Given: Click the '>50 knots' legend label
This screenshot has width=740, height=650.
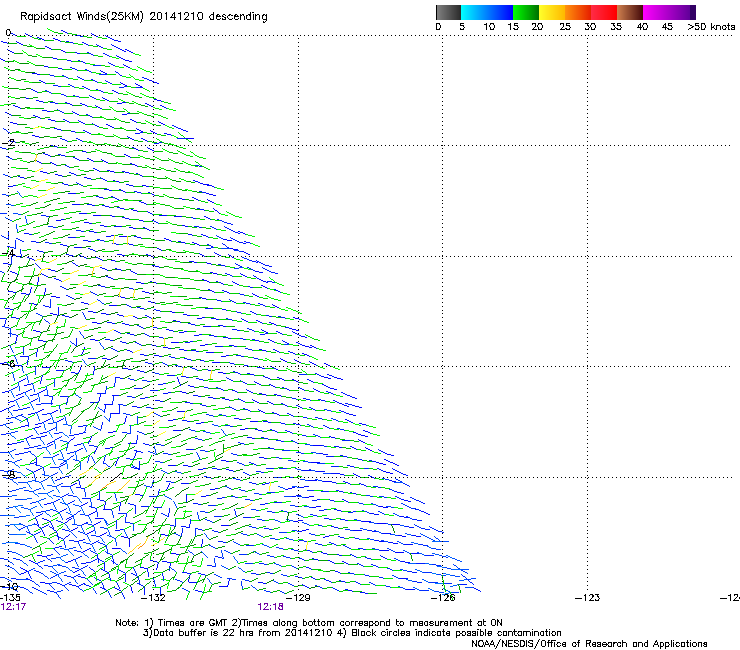Looking at the screenshot, I should (x=711, y=27).
